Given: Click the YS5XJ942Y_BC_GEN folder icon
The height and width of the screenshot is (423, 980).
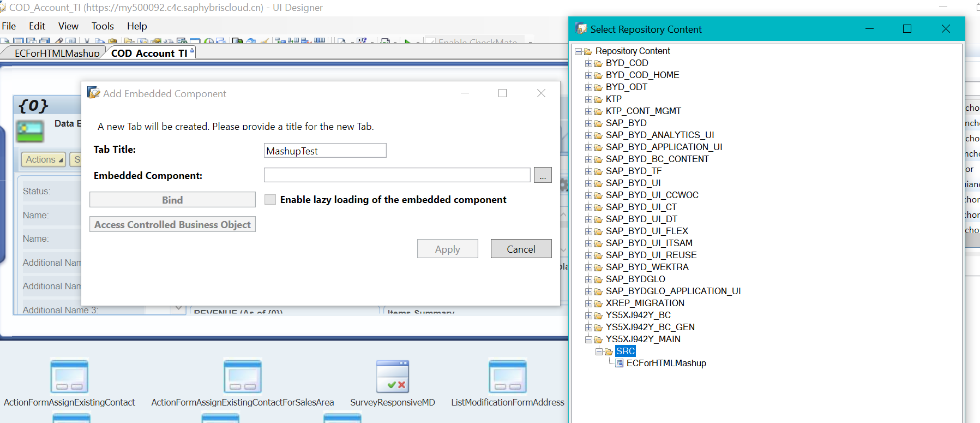Looking at the screenshot, I should [598, 327].
